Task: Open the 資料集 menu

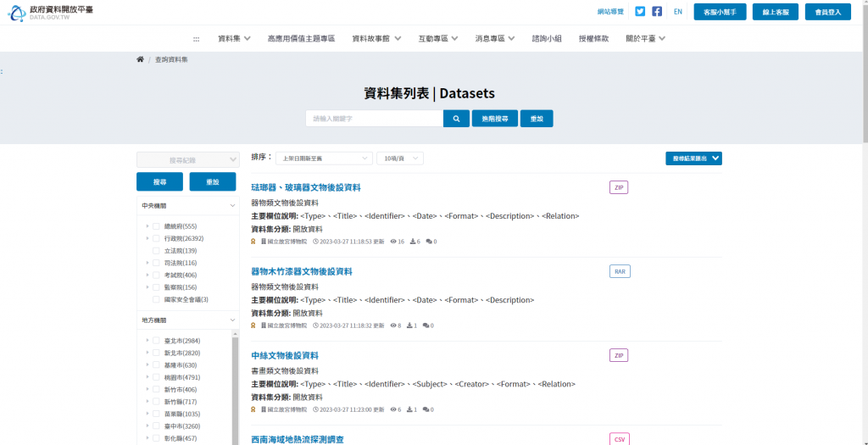Action: coord(234,39)
